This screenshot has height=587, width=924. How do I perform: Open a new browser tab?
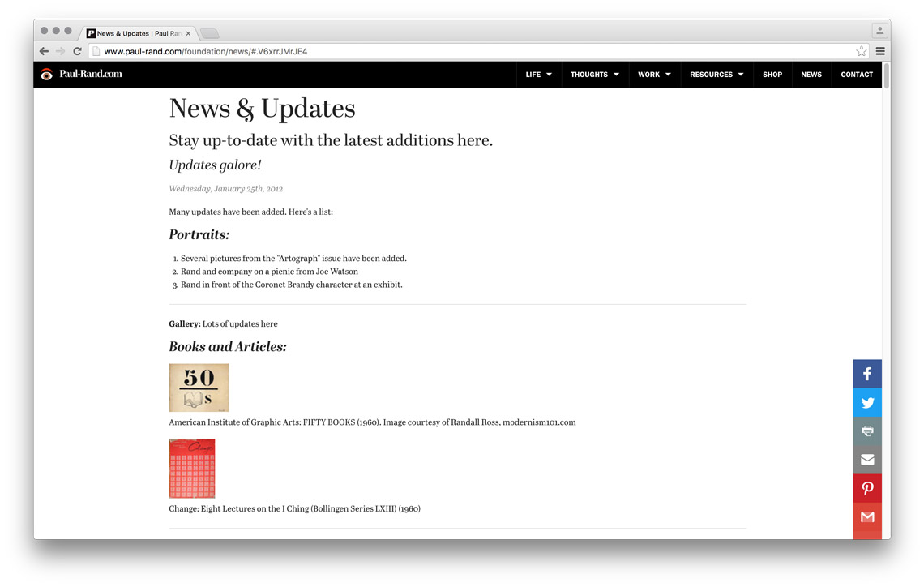coord(209,33)
